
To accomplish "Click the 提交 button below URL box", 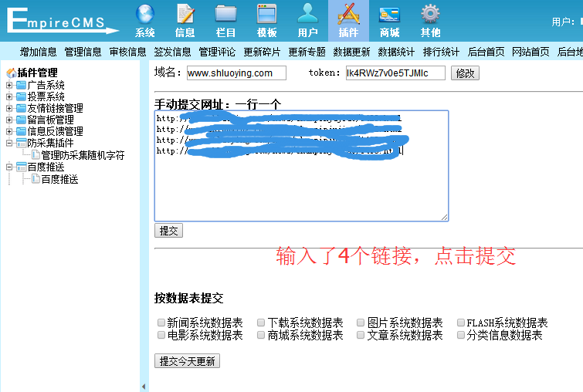I will click(x=168, y=231).
